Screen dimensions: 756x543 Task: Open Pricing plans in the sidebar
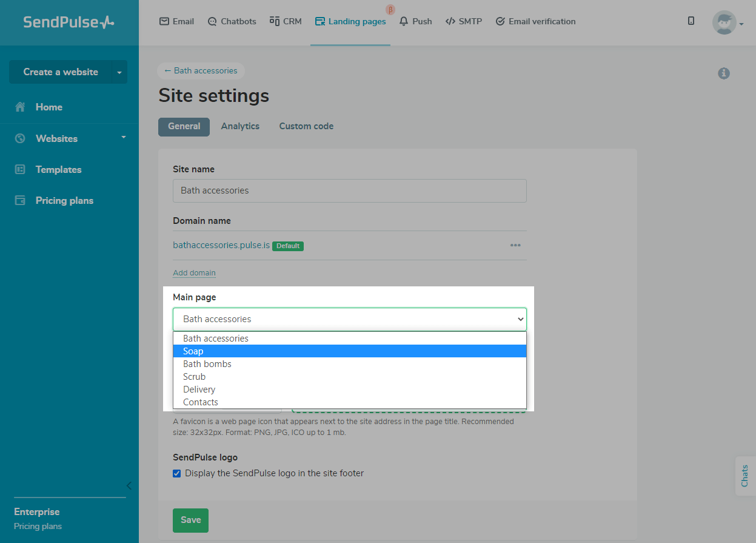point(64,200)
